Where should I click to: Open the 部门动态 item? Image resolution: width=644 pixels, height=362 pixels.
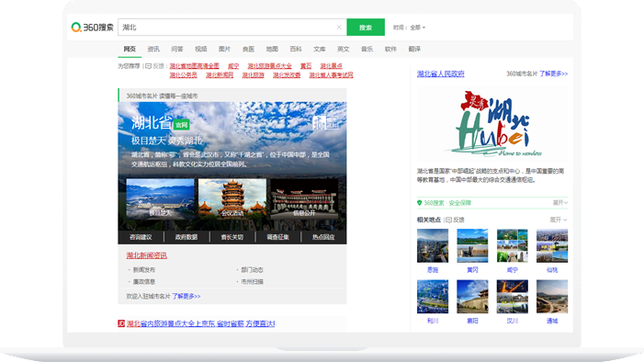[252, 270]
